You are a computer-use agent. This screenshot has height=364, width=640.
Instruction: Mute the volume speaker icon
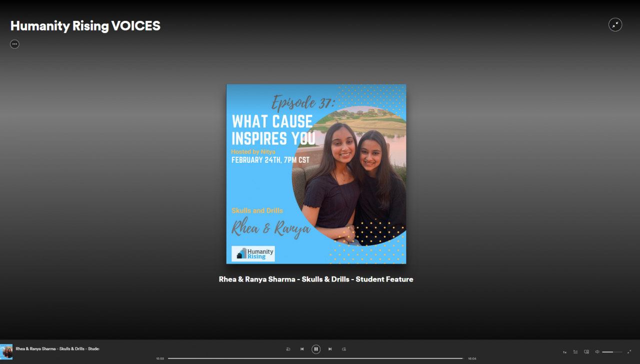coord(597,352)
